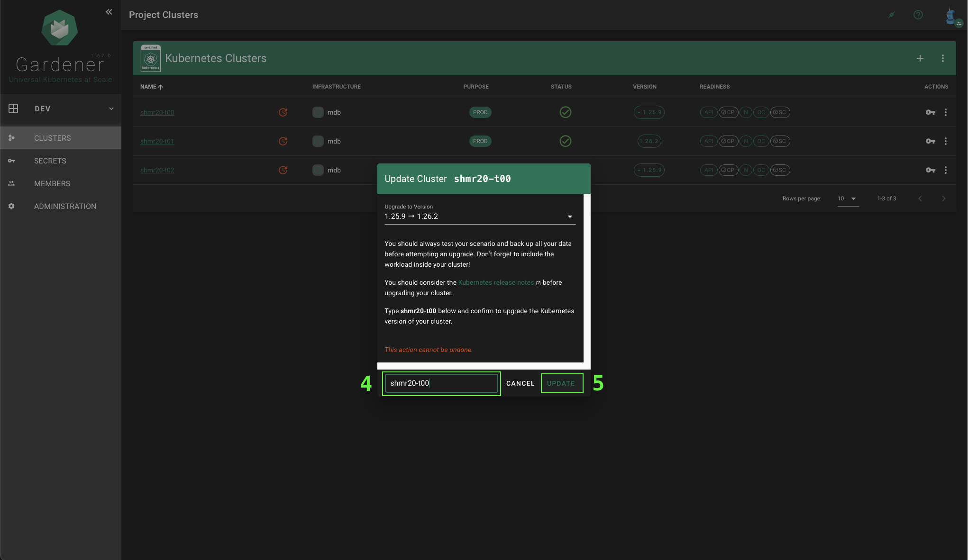Screen dimensions: 968x560
Task: Open the Administration sidebar item
Action: (65, 206)
